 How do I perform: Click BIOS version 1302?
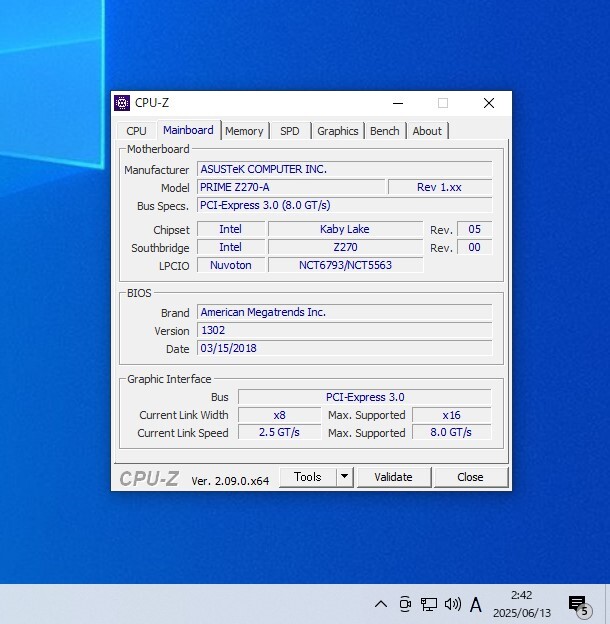(345, 330)
